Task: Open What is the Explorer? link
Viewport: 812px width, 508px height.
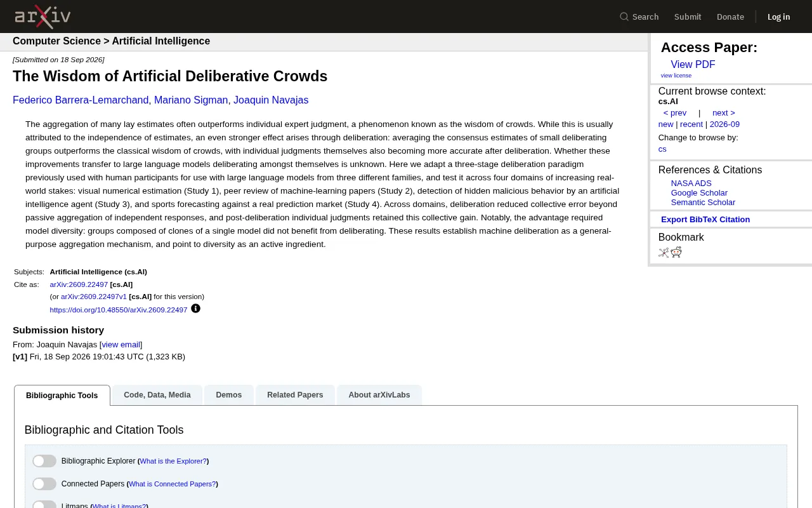Action: tap(173, 461)
